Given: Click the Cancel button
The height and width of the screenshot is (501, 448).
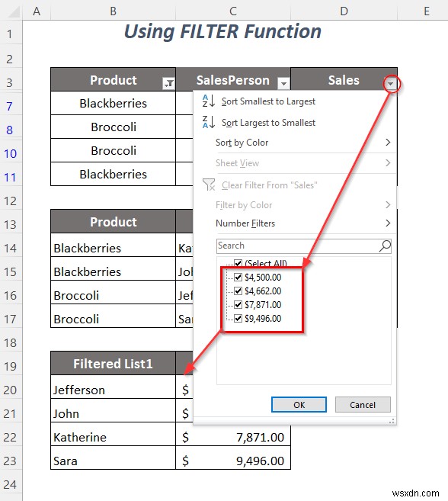Looking at the screenshot, I should [363, 405].
